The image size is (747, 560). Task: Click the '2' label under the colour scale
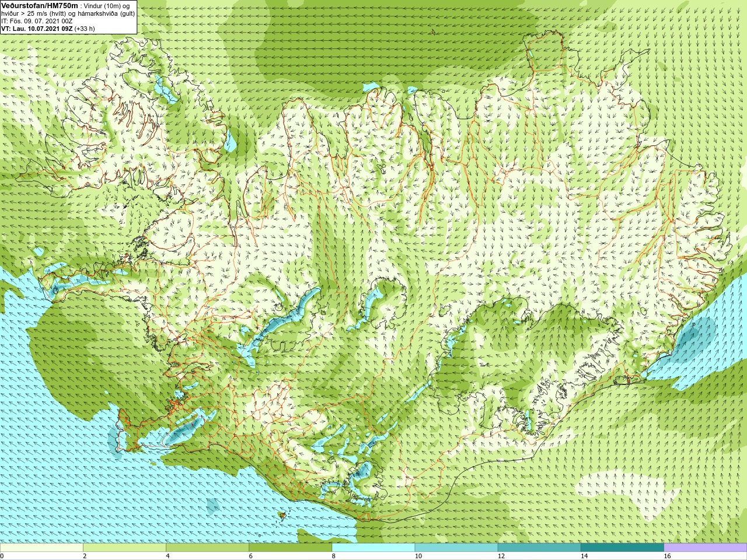point(85,556)
